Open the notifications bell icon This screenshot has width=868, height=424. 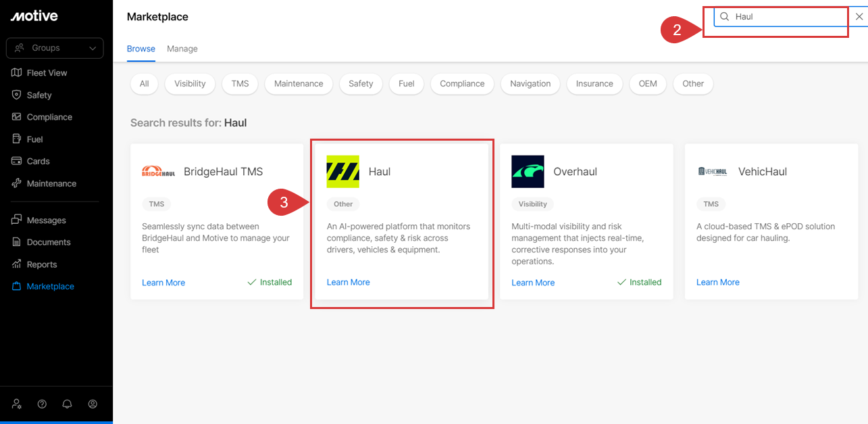[x=67, y=404]
